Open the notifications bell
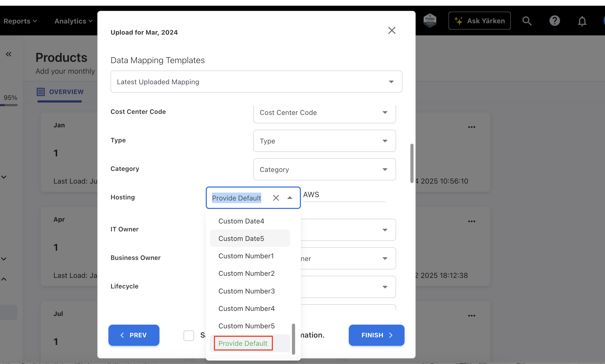 click(x=582, y=21)
